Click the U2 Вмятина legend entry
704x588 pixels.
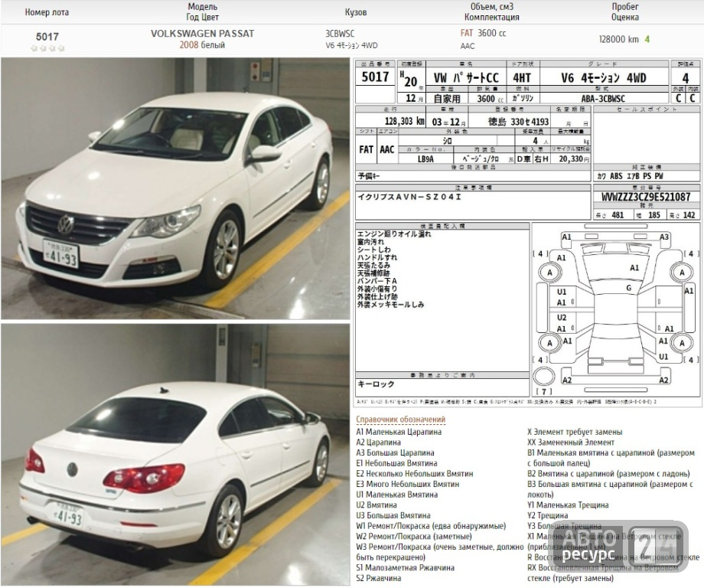pos(376,505)
